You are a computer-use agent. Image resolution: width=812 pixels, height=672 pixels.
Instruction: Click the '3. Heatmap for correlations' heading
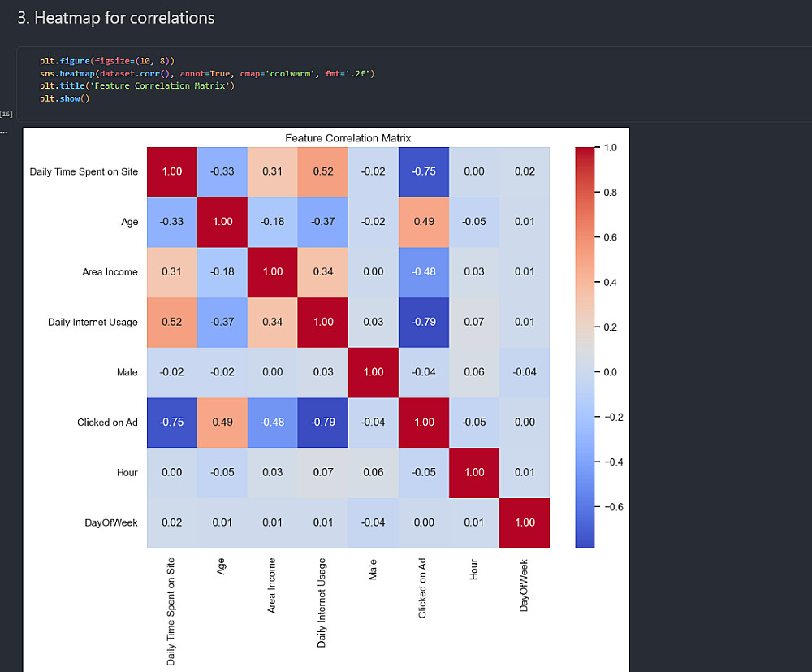point(116,17)
